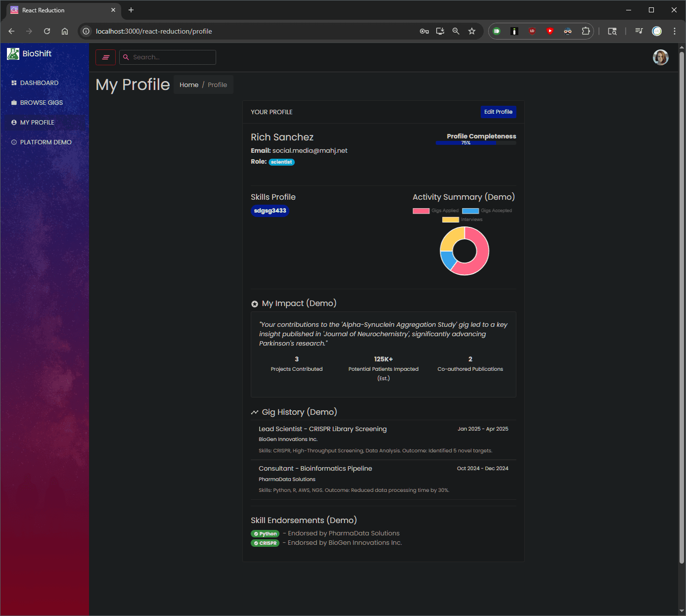
Task: Click the search box in the header
Action: pos(168,57)
